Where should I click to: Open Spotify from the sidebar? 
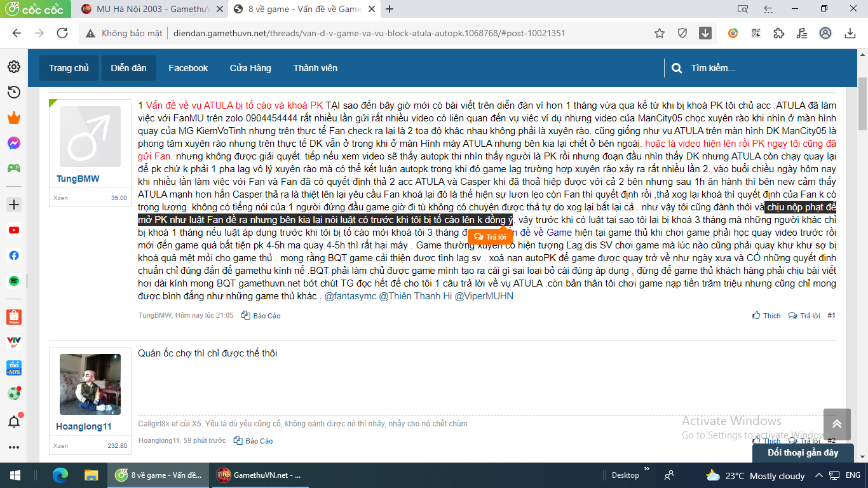13,280
